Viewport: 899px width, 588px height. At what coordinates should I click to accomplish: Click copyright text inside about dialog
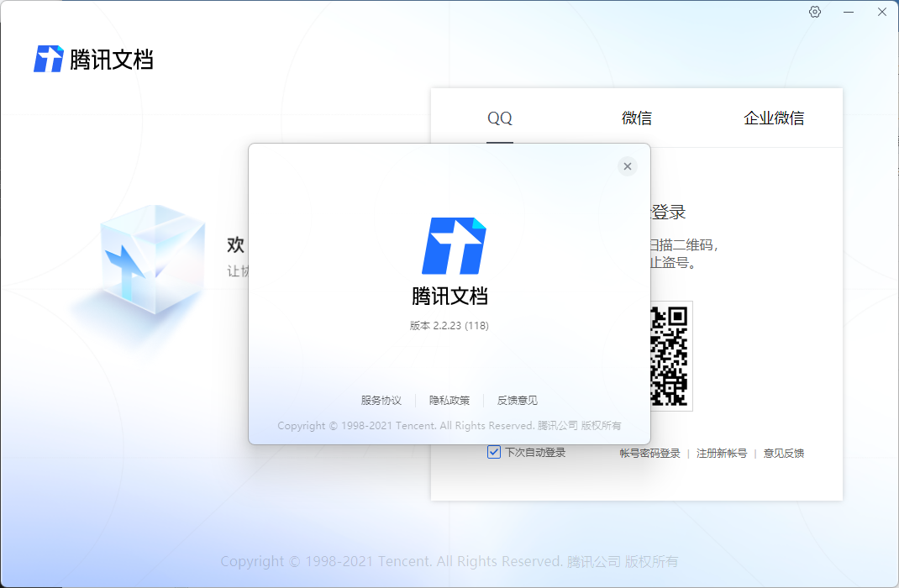(449, 425)
